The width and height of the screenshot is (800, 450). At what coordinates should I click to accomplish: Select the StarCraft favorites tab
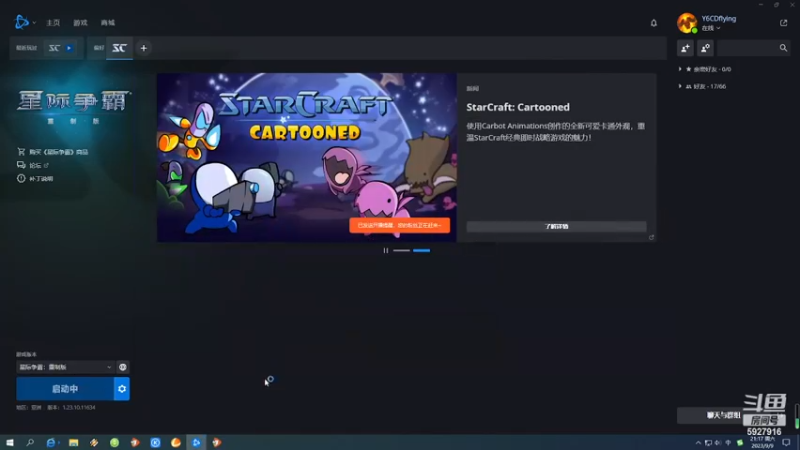pyautogui.click(x=119, y=48)
